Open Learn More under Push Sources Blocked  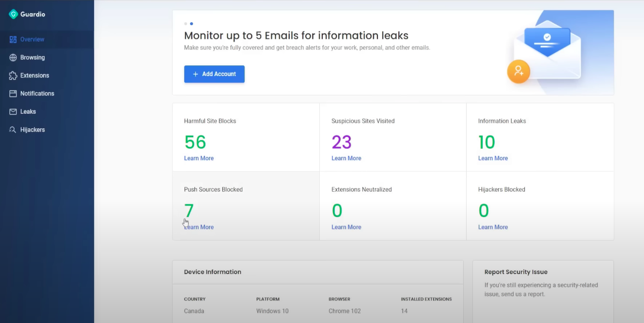tap(199, 227)
